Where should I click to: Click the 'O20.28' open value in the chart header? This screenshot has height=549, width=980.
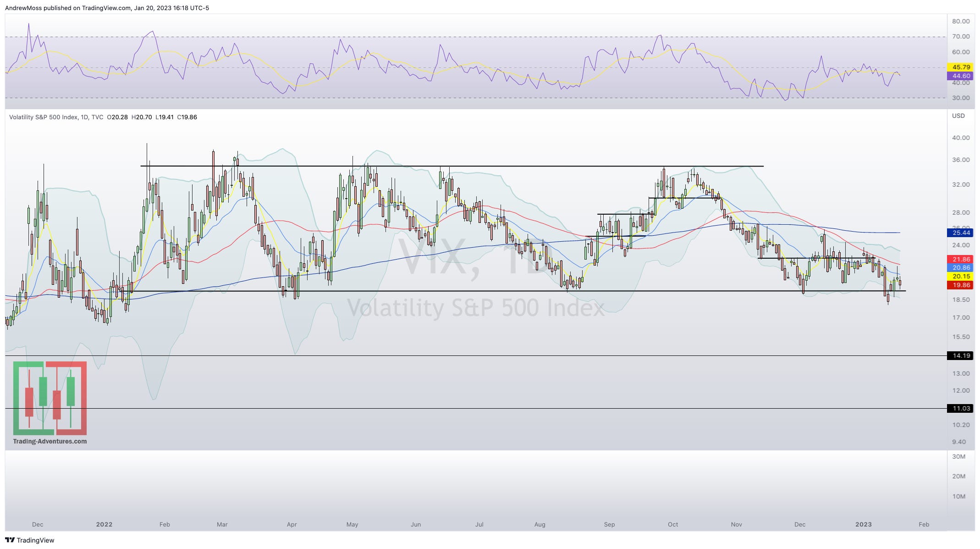tap(117, 117)
